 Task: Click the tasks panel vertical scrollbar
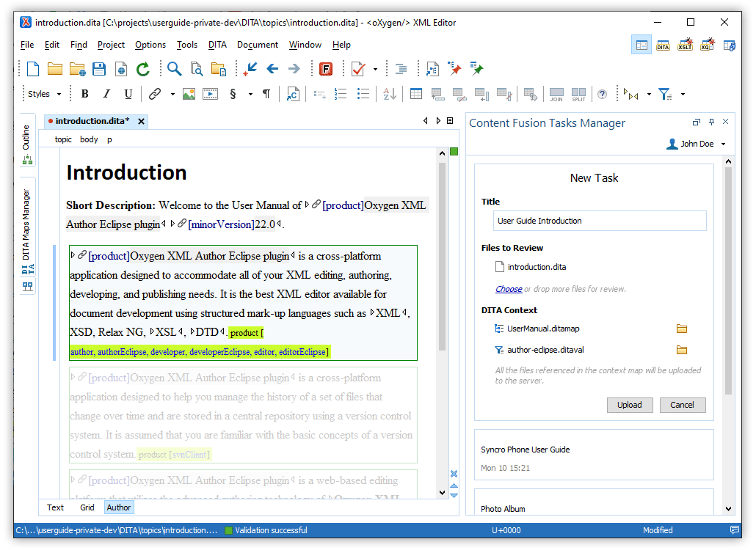[728, 281]
